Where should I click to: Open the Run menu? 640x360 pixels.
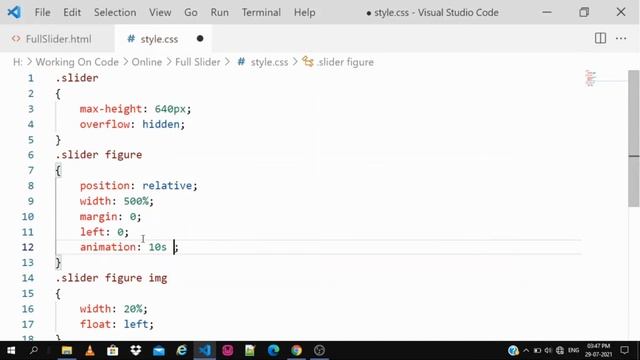(x=220, y=12)
